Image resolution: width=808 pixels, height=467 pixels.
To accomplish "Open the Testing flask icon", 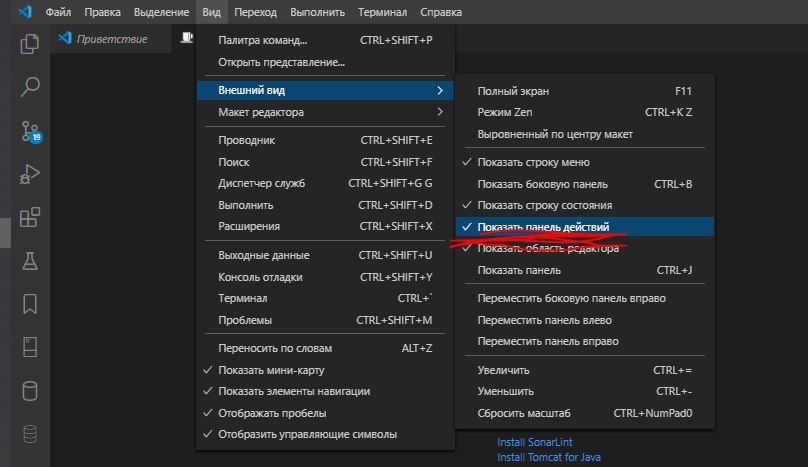I will (x=30, y=261).
